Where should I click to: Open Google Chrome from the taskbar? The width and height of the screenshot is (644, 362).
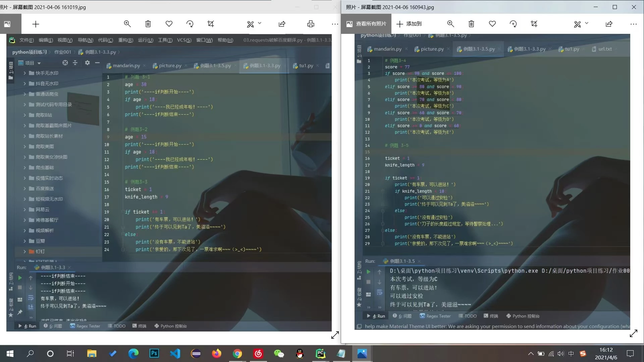pos(237,353)
